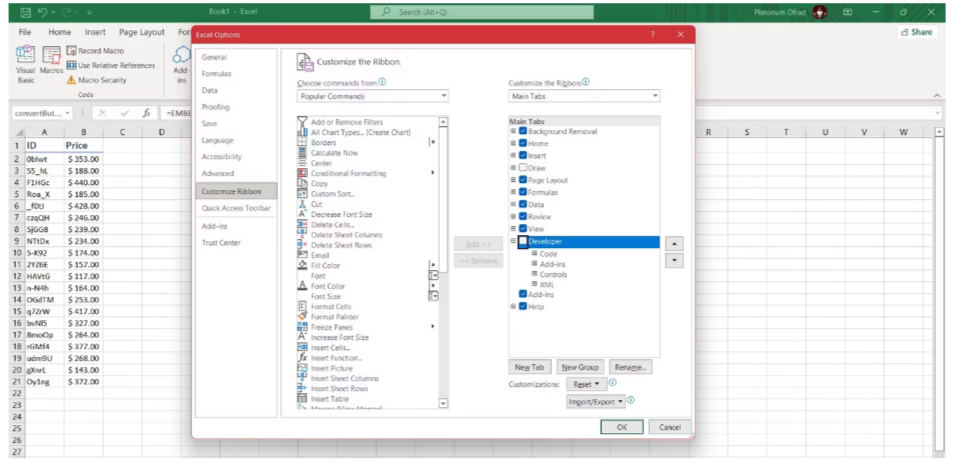Select cell B2 with $353.00

pos(83,159)
